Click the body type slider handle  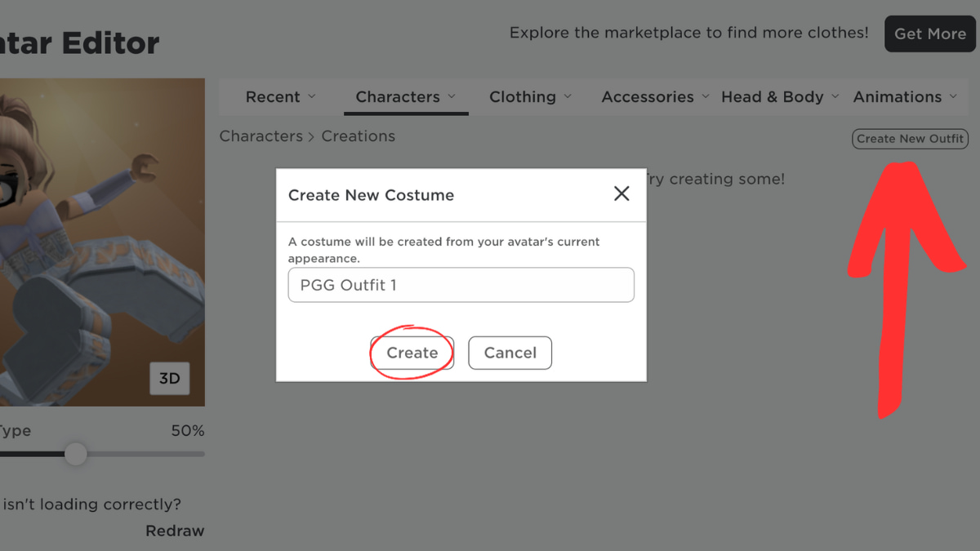click(x=76, y=455)
